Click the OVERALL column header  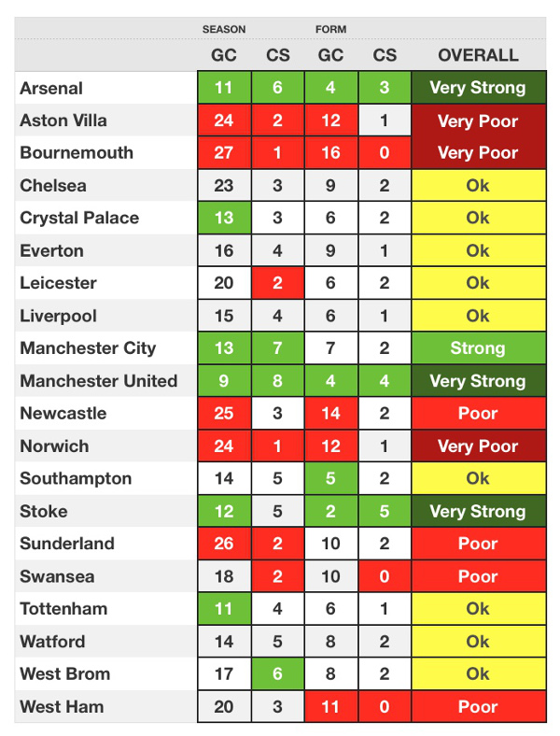tap(478, 55)
